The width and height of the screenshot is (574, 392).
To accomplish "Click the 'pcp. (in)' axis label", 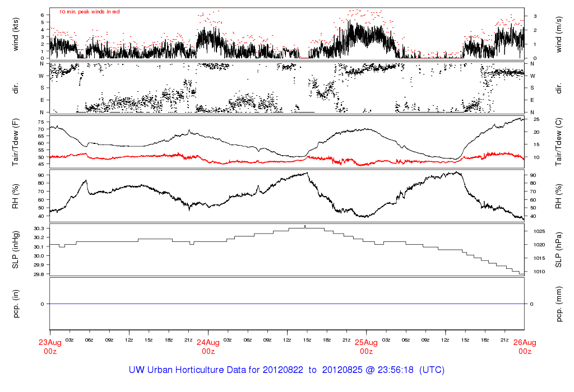I will [16, 304].
